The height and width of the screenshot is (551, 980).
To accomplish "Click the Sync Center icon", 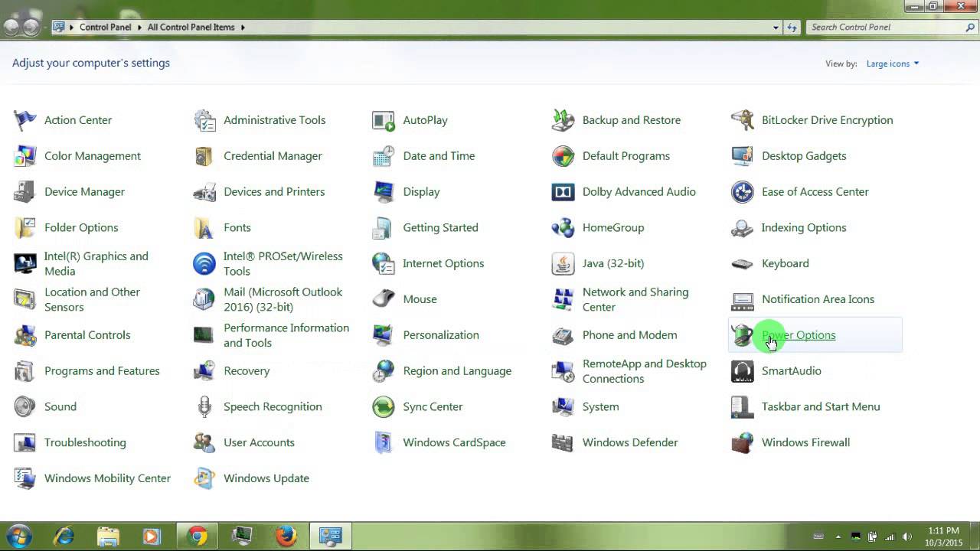I will (x=384, y=406).
